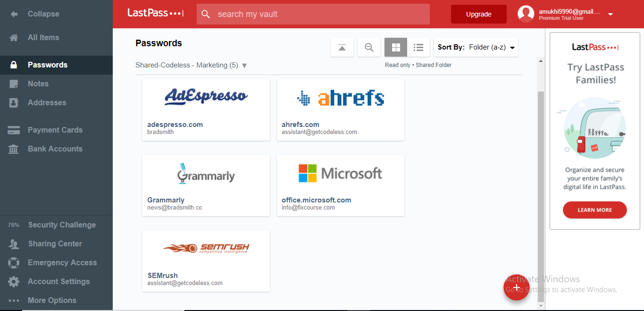Switch to list view
644x311 pixels.
point(418,47)
